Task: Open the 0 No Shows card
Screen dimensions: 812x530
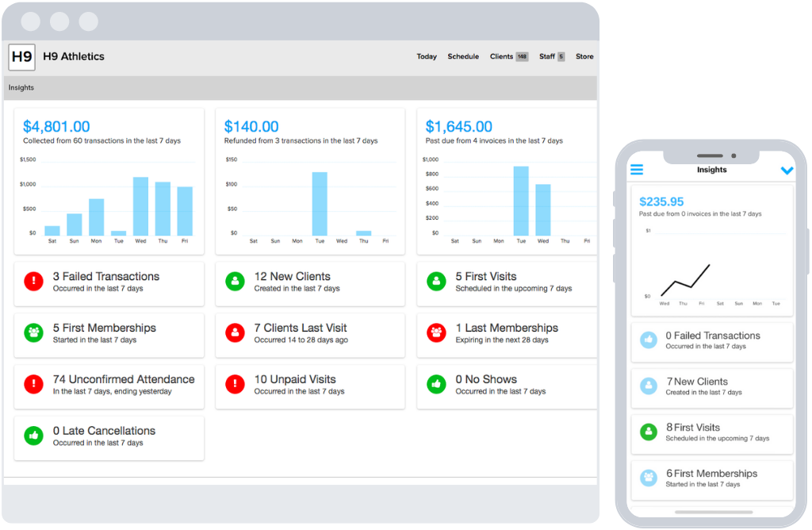Action: (x=507, y=387)
